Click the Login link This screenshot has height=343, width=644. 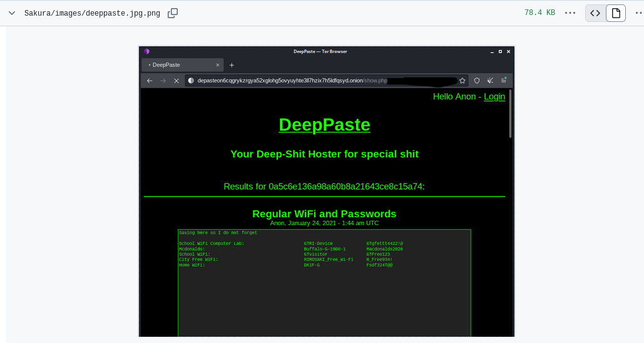point(494,96)
